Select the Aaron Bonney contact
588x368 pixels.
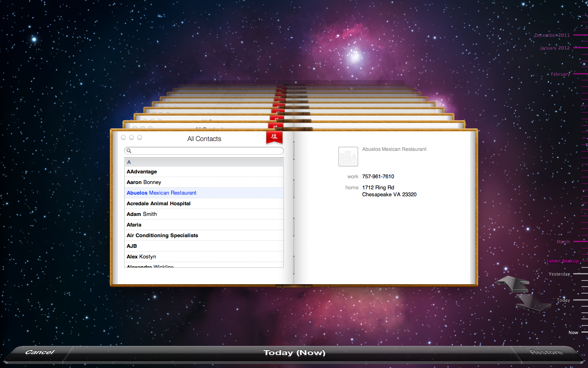[204, 182]
